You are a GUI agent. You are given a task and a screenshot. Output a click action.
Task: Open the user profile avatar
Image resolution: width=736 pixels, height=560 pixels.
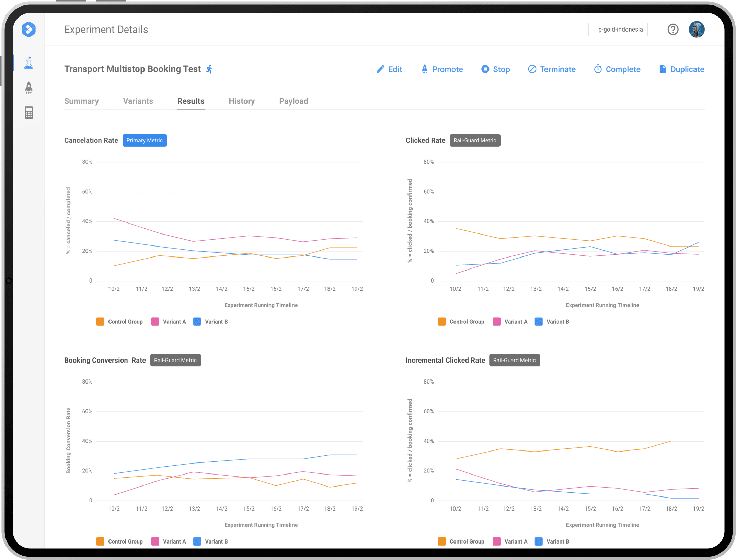[x=697, y=30]
